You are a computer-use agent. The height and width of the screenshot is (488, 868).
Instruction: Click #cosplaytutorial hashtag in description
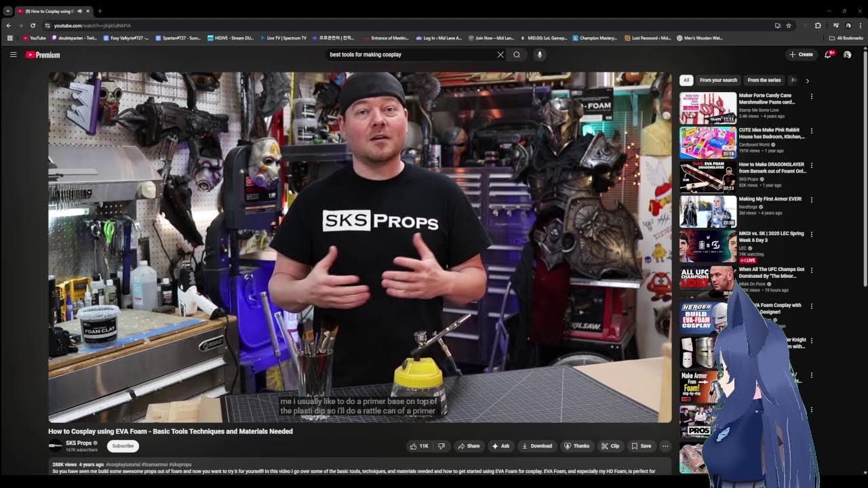(123, 464)
